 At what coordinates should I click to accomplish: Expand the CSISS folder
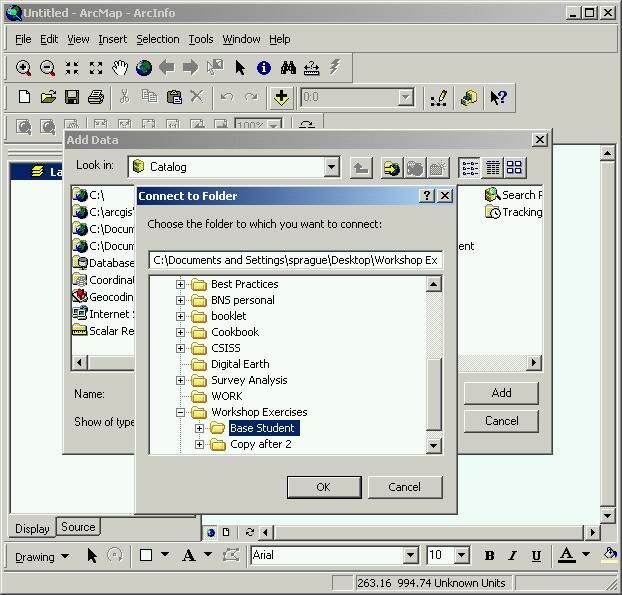click(180, 348)
